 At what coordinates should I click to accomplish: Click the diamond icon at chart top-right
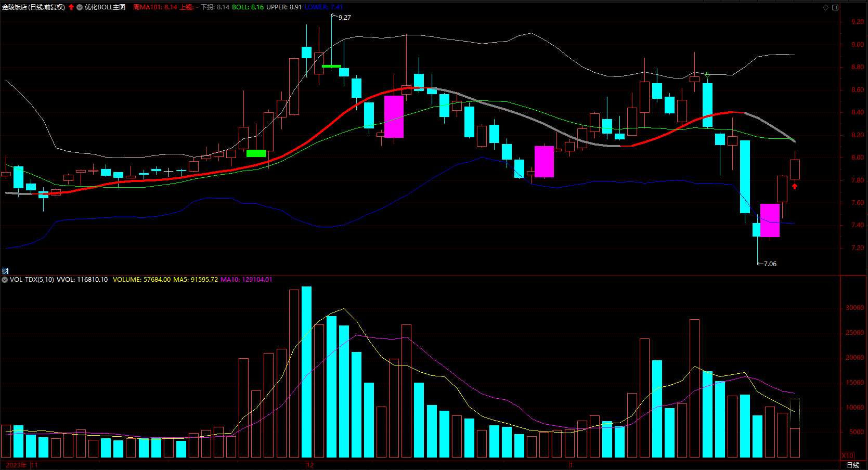[x=825, y=7]
